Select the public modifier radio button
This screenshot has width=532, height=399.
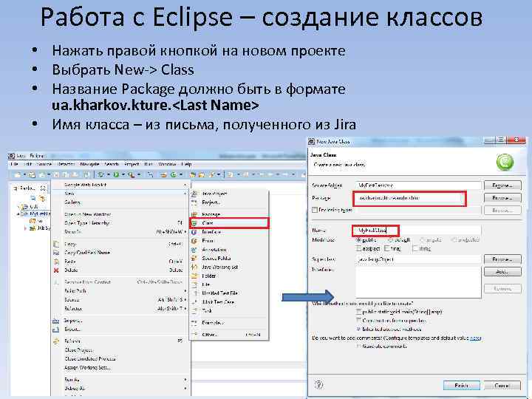pyautogui.click(x=358, y=240)
